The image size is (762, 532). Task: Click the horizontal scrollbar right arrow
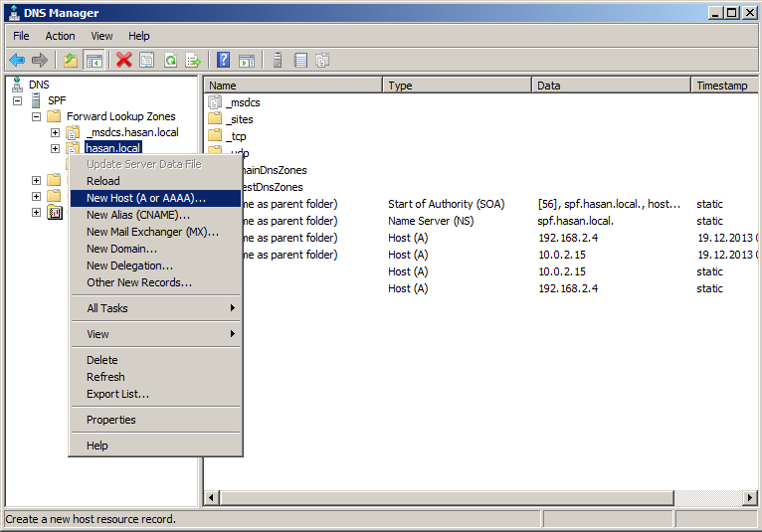750,497
